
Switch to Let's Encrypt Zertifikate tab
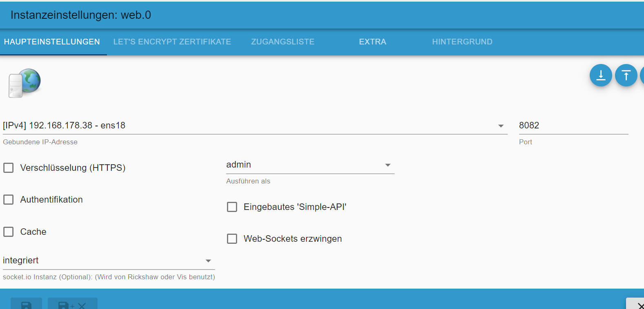(172, 42)
